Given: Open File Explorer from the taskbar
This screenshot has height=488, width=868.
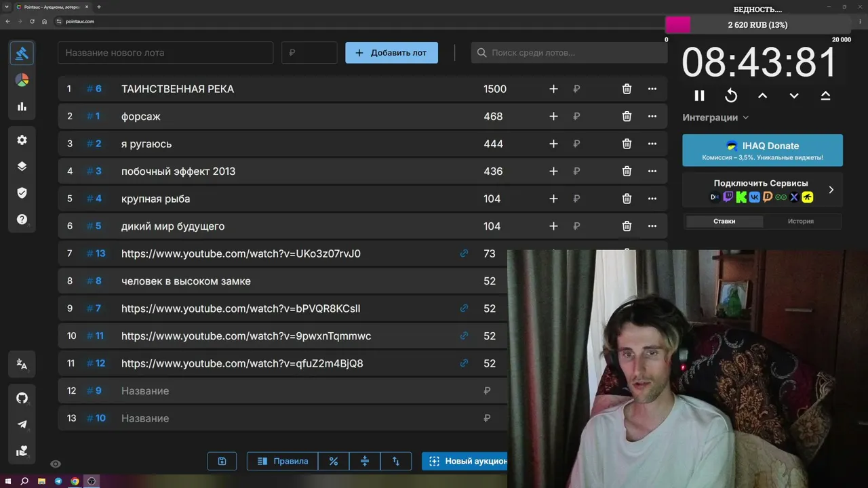Looking at the screenshot, I should click(41, 481).
